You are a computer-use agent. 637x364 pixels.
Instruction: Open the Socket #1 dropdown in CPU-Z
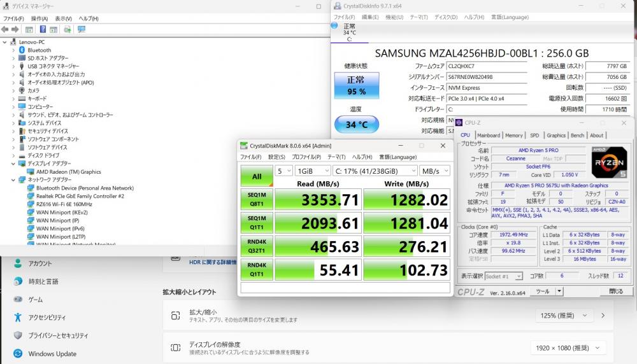[503, 276]
